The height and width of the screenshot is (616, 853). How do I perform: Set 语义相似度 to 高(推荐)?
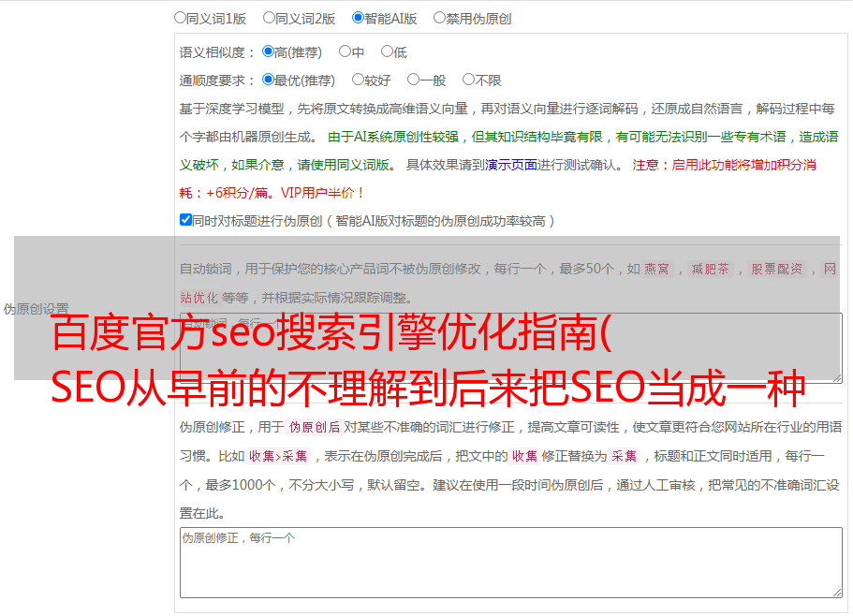pos(268,51)
